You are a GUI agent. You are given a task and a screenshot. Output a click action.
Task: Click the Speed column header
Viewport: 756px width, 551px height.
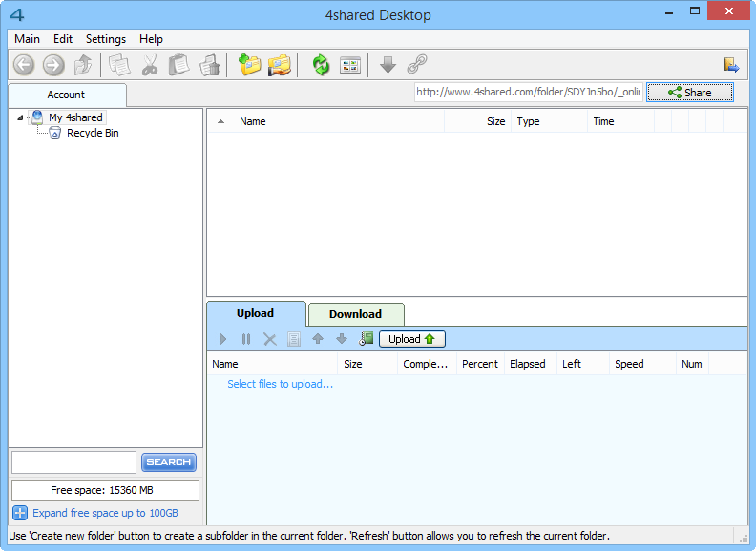[x=642, y=364]
